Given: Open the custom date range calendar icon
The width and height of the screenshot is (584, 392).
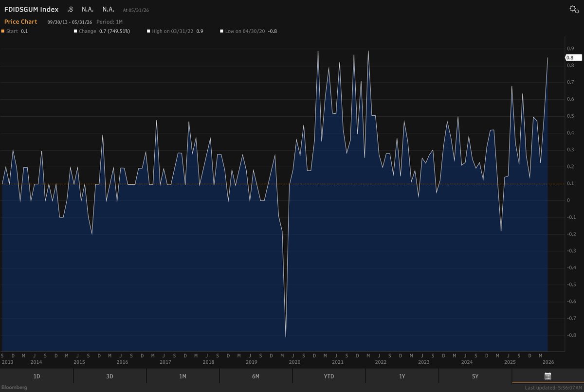Looking at the screenshot, I should coord(547,376).
